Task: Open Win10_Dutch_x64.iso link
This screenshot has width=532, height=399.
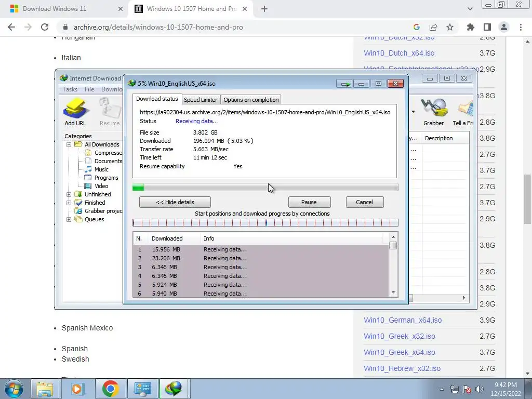Action: [x=399, y=54]
